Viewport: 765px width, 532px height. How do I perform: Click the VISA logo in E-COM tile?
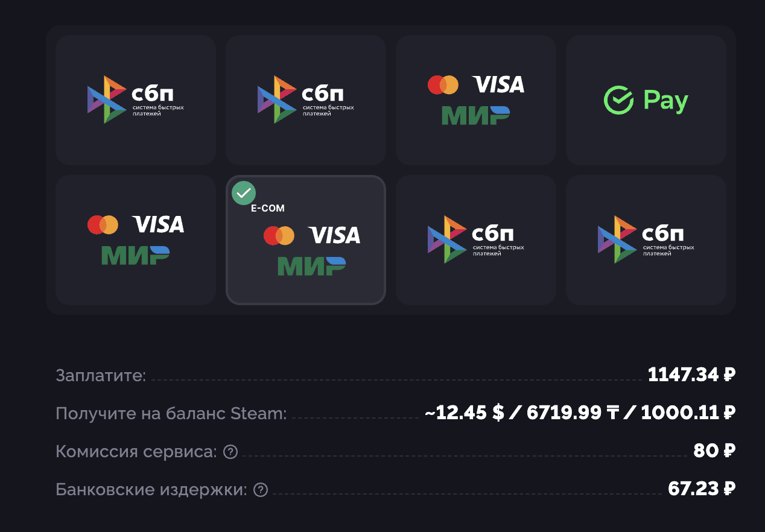coord(334,235)
